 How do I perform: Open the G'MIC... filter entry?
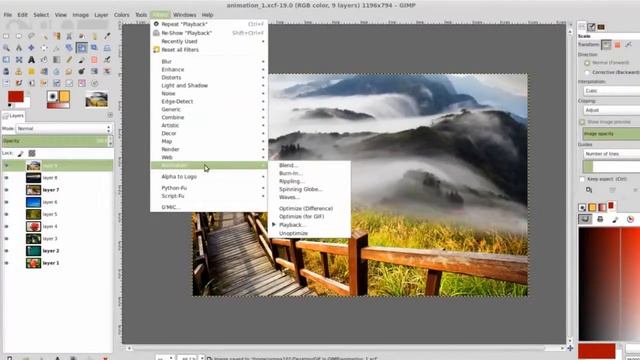[209, 207]
